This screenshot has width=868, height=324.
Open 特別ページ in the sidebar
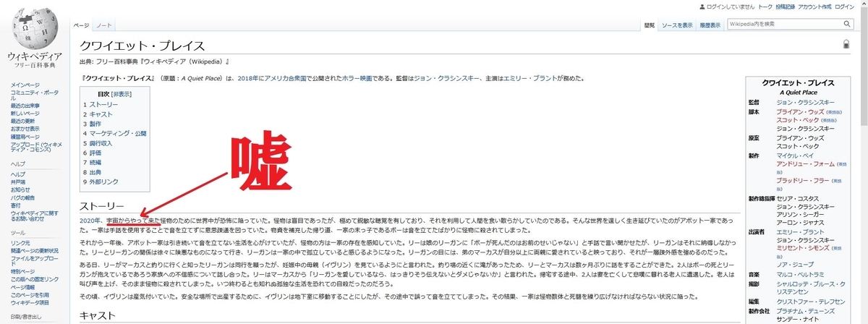tap(22, 271)
